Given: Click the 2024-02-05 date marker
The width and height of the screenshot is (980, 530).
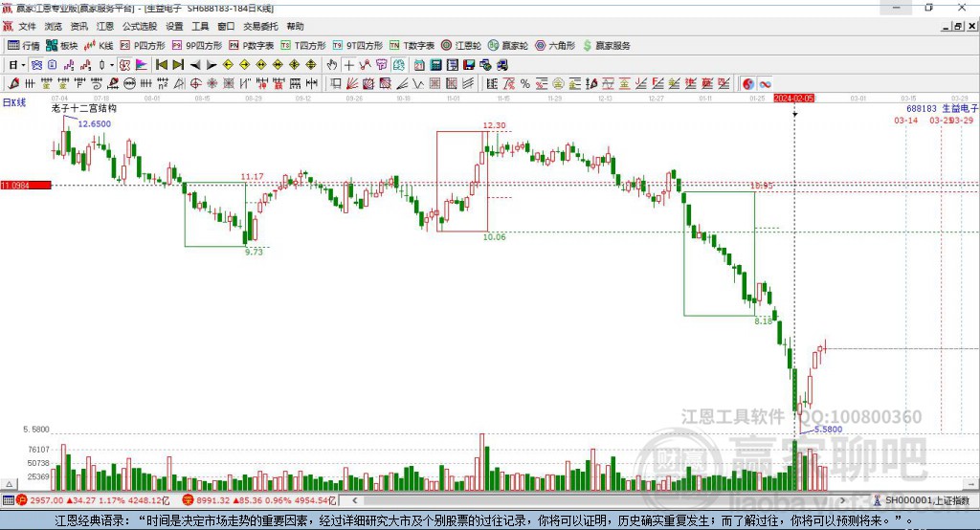Looking at the screenshot, I should pyautogui.click(x=793, y=99).
